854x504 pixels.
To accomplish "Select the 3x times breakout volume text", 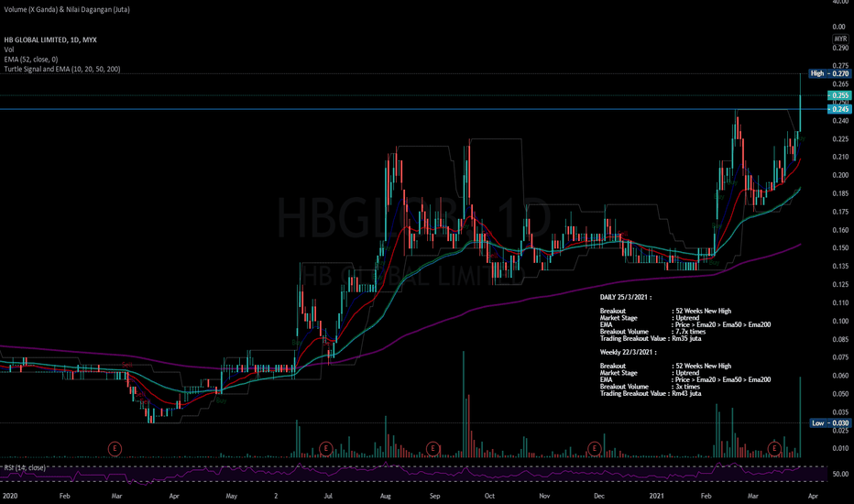I will [688, 387].
